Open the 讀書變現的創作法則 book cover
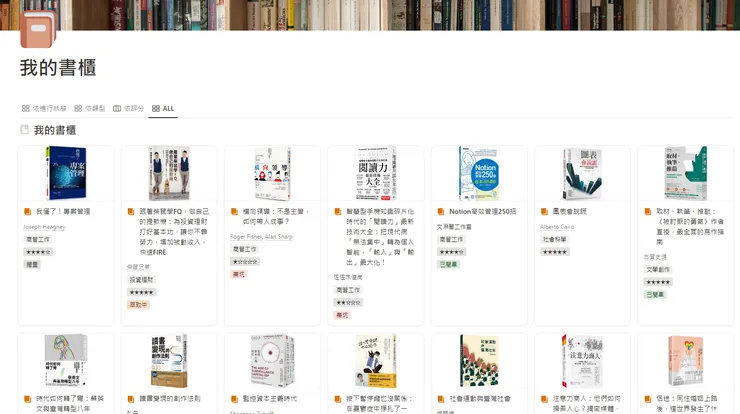This screenshot has width=740, height=414. click(169, 361)
